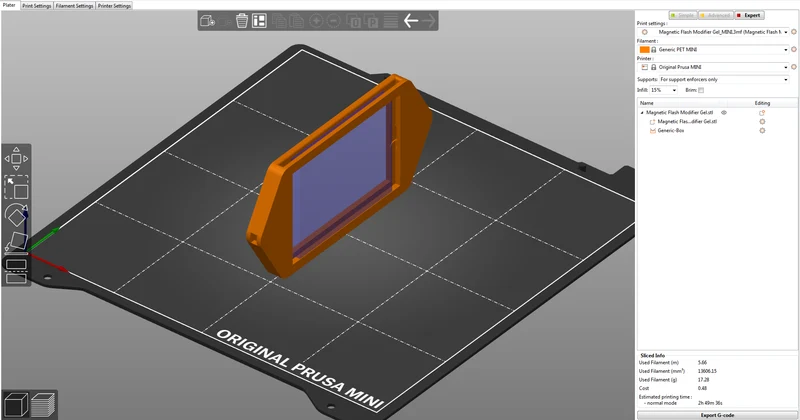Switch to Expert mode
The height and width of the screenshot is (420, 800).
coord(749,15)
